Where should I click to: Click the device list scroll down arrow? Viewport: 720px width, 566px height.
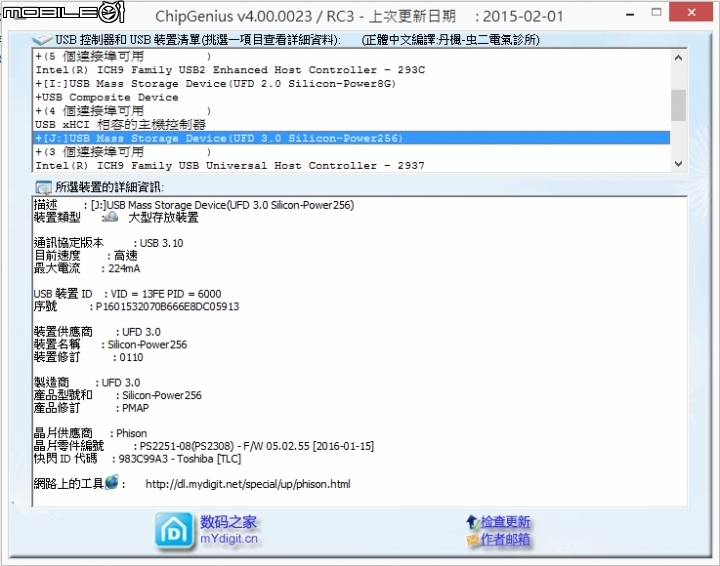(678, 164)
